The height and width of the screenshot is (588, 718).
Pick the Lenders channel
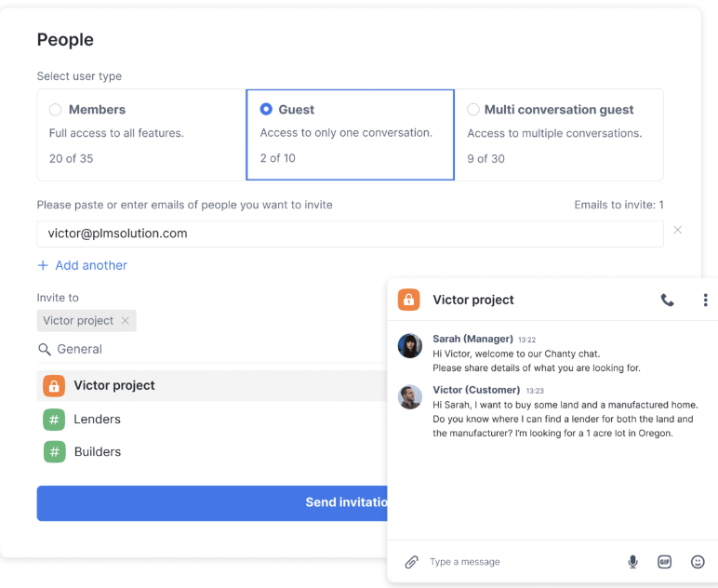click(x=97, y=420)
